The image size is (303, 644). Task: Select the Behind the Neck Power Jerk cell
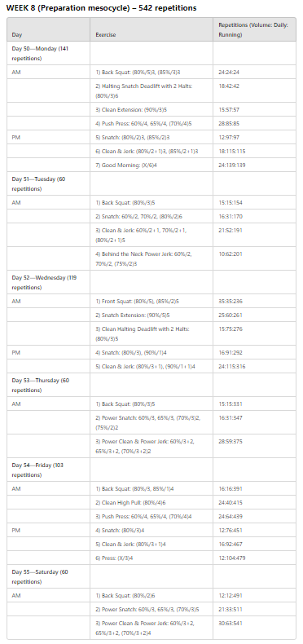click(x=151, y=258)
